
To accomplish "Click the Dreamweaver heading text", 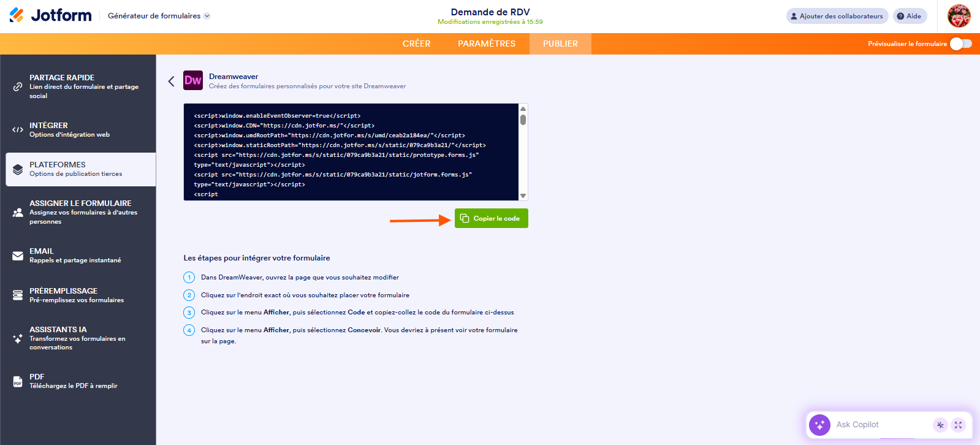I will [x=234, y=77].
